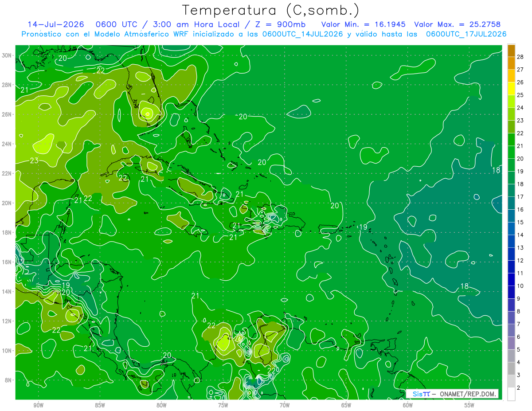Screen dimensions: 532x411
Task: Click the "55W" longitude label
Action: pyautogui.click(x=469, y=405)
